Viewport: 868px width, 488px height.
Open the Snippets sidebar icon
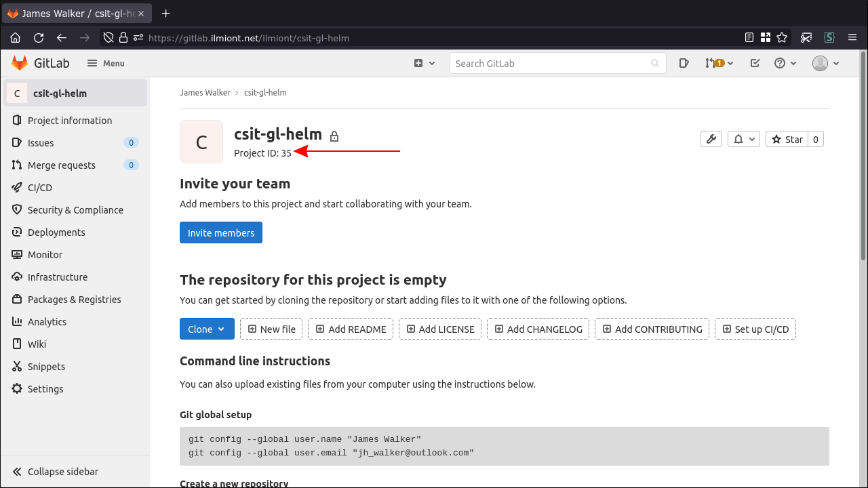[x=45, y=366]
